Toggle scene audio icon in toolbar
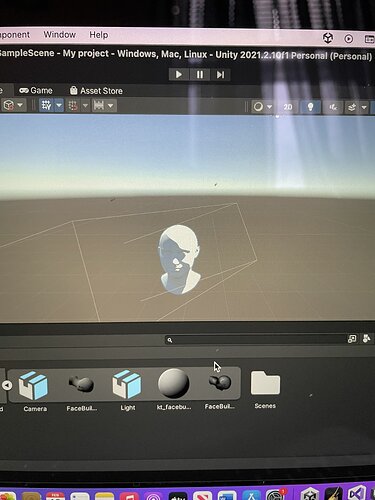 (x=333, y=107)
